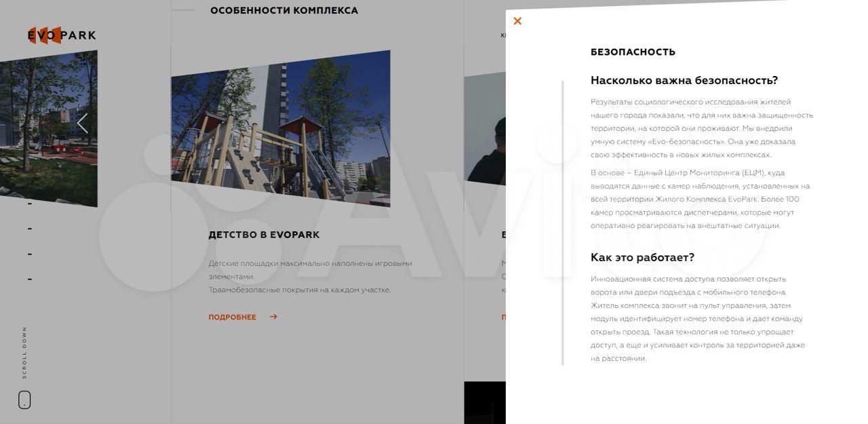Image resolution: width=868 pixels, height=424 pixels.
Task: Click the partially visible park photo on left
Action: [47, 129]
